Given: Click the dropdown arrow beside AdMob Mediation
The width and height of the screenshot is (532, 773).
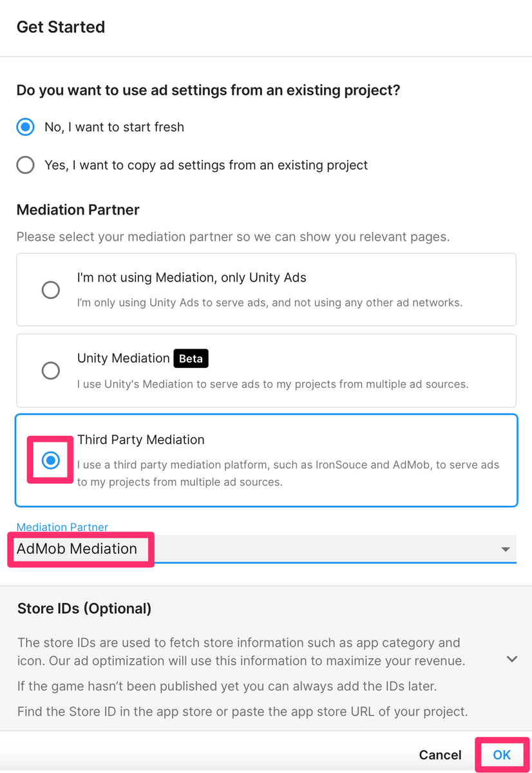Looking at the screenshot, I should coord(506,549).
